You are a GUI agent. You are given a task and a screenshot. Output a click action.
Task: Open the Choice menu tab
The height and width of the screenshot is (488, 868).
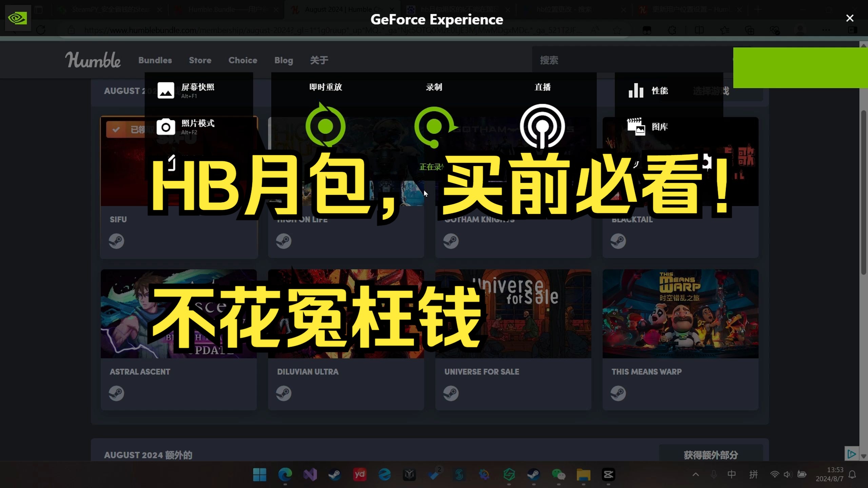click(243, 60)
